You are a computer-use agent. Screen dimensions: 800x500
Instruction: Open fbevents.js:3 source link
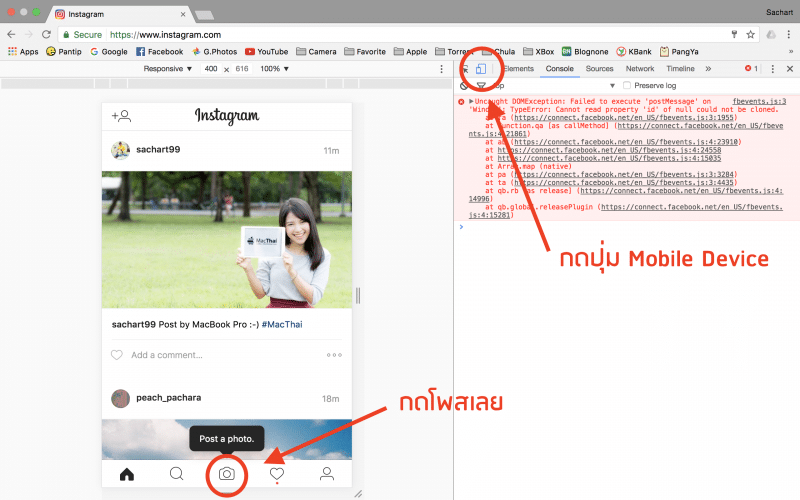pos(759,102)
